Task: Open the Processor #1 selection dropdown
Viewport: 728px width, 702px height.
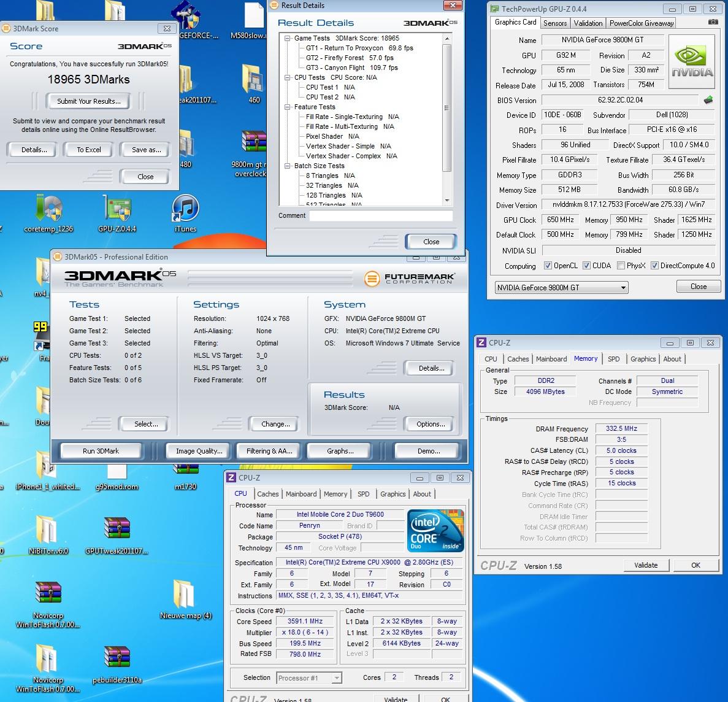Action: pos(309,678)
